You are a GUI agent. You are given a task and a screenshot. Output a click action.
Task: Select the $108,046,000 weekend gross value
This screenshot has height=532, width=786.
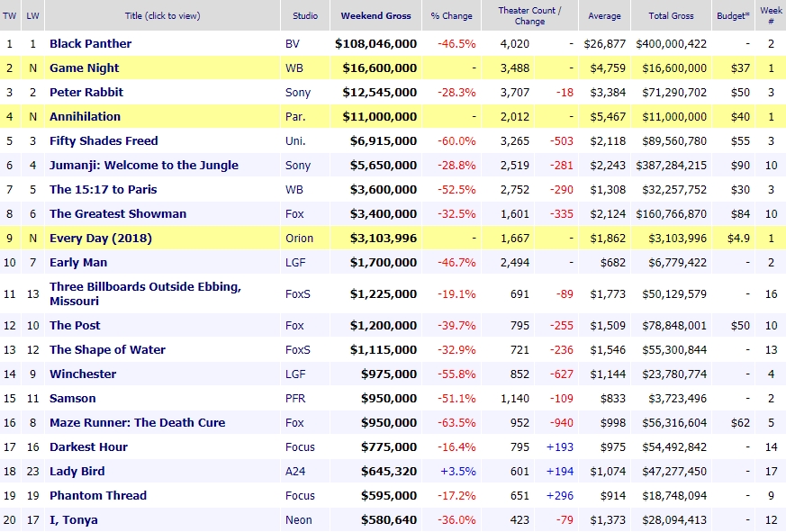pos(376,43)
